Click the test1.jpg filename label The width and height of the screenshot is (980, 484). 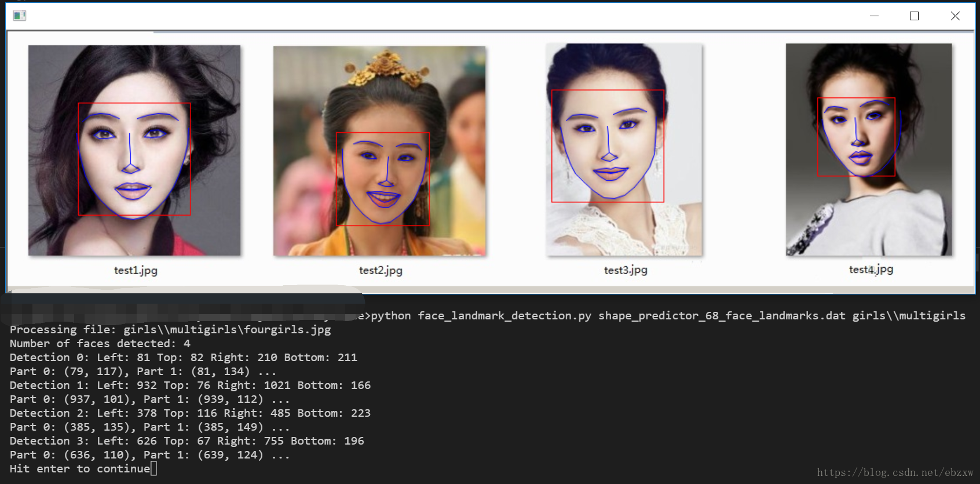pyautogui.click(x=136, y=270)
